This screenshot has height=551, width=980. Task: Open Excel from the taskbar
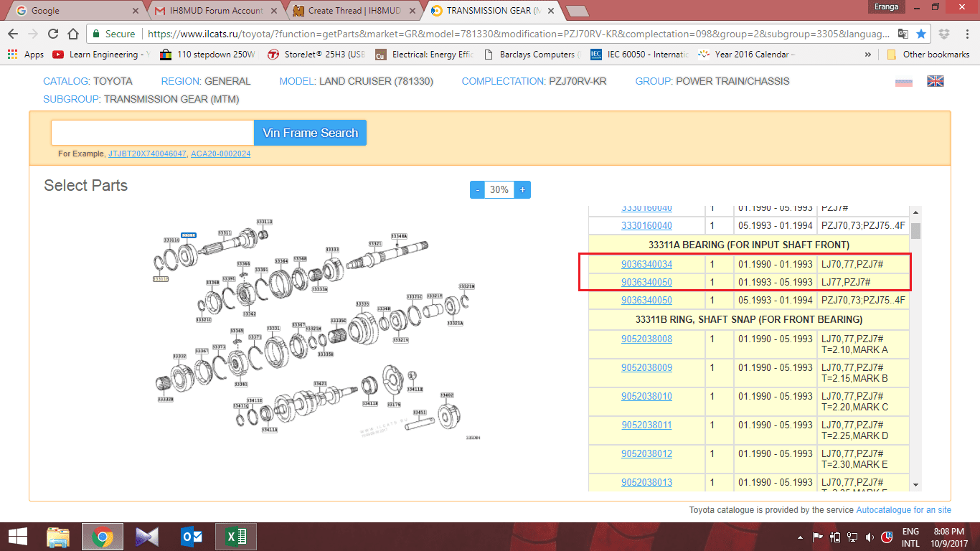235,537
